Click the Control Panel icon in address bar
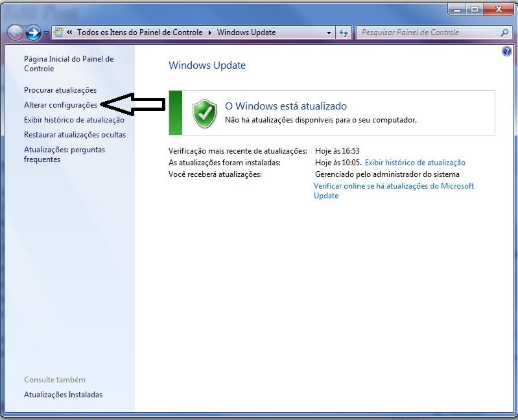The width and height of the screenshot is (518, 420). (x=58, y=32)
